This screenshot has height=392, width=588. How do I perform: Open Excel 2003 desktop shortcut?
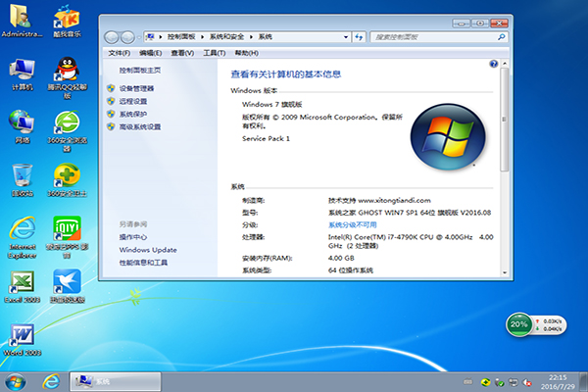(x=23, y=287)
